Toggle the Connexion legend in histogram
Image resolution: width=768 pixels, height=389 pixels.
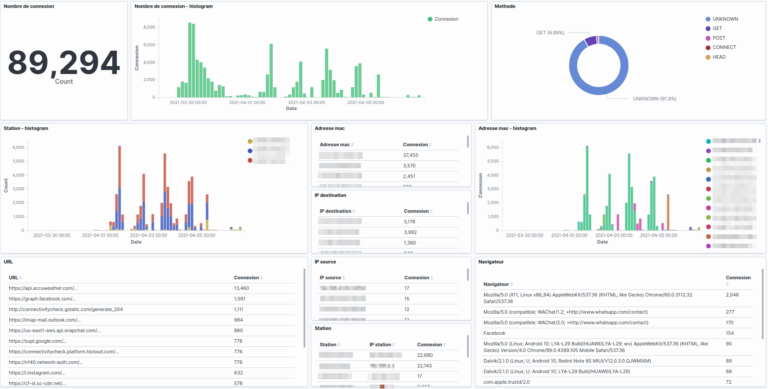tap(443, 19)
